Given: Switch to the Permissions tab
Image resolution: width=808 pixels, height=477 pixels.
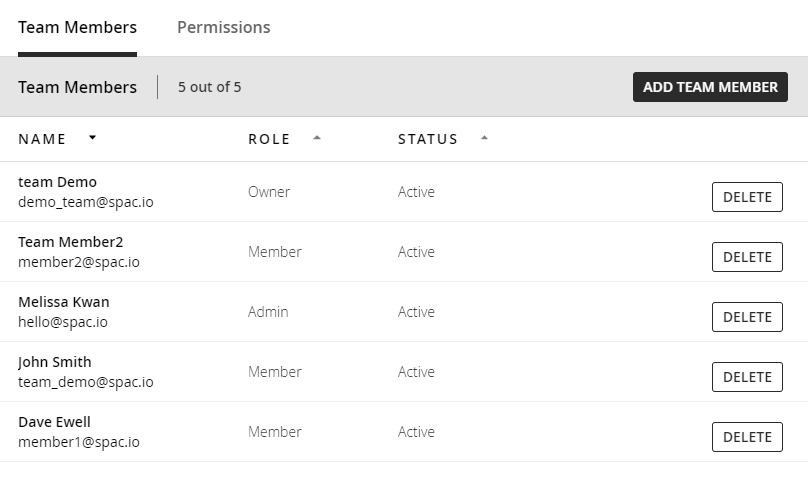Looking at the screenshot, I should [x=223, y=27].
